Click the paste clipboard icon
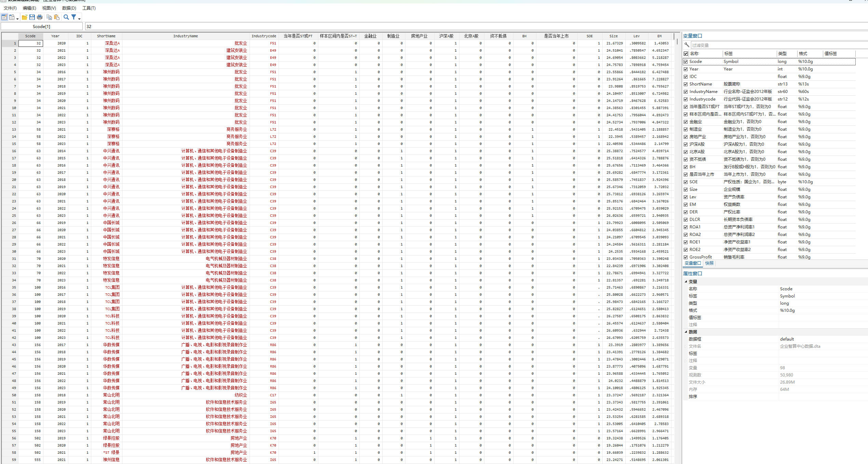Image resolution: width=868 pixels, height=464 pixels. click(x=57, y=17)
